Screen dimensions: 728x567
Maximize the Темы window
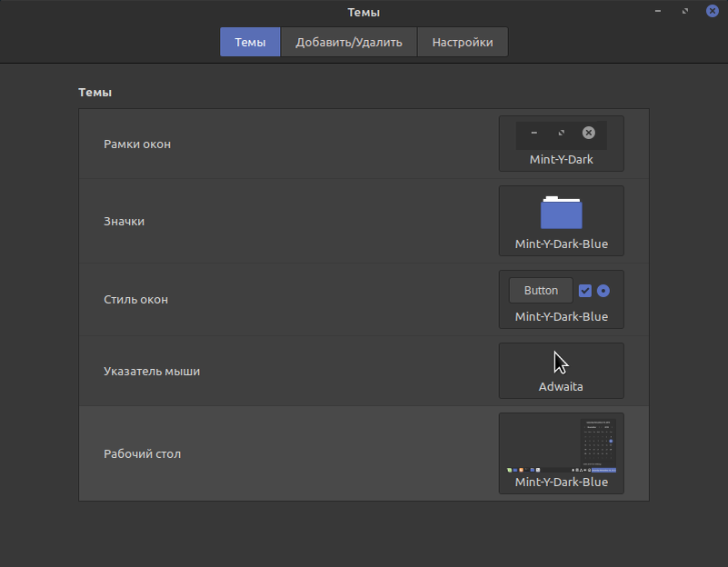coord(685,11)
